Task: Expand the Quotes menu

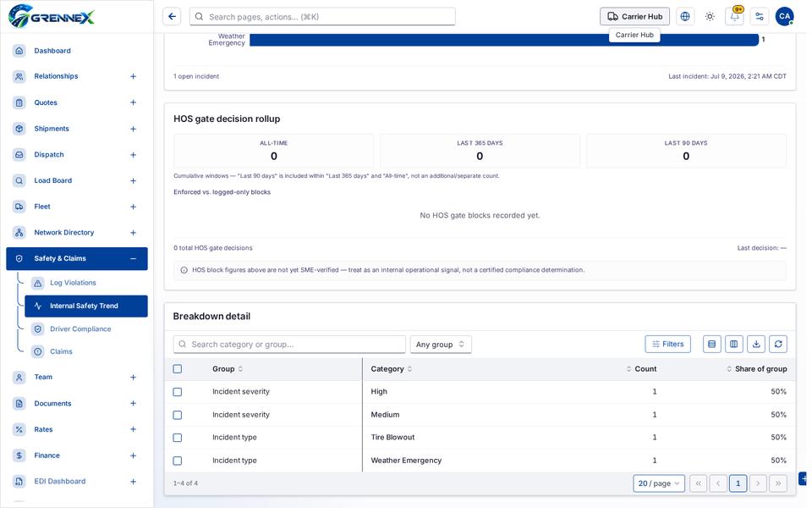Action: click(x=133, y=102)
